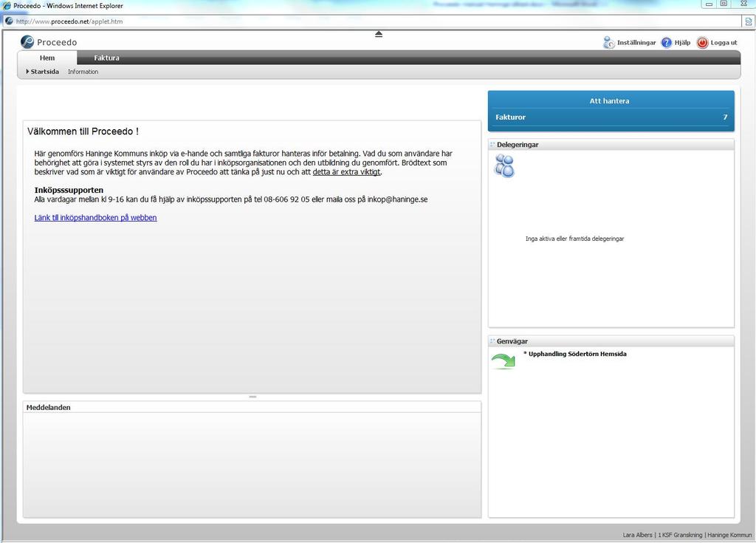Open the Faktura tab

(106, 58)
